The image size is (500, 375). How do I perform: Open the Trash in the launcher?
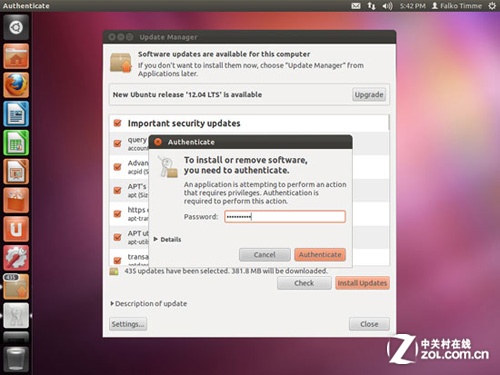(x=16, y=359)
